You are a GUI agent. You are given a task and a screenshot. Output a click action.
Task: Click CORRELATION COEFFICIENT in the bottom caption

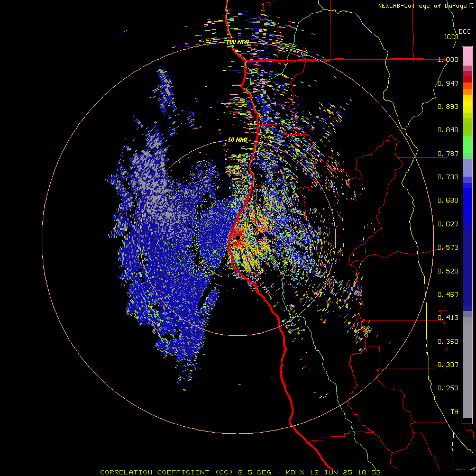click(x=154, y=472)
